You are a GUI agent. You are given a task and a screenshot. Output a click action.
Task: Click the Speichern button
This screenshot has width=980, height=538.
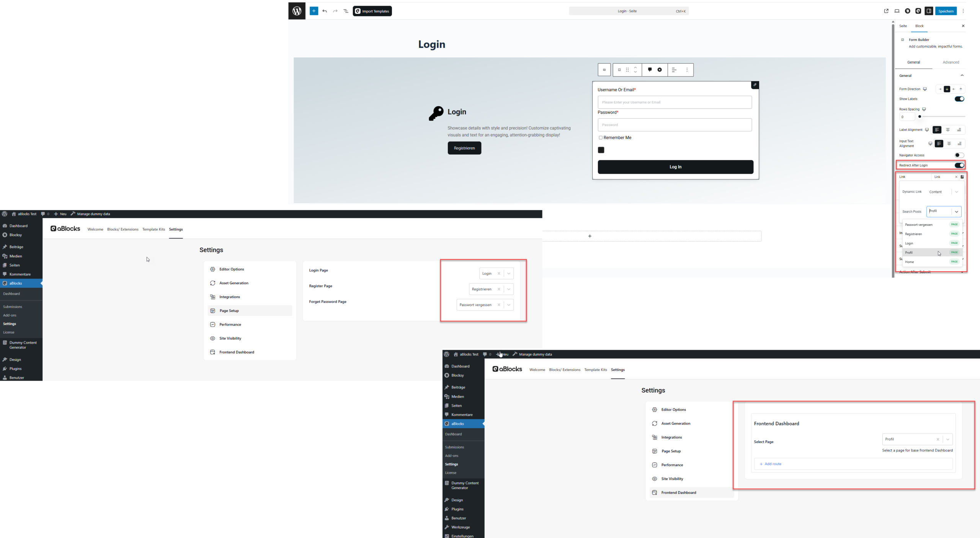point(946,11)
